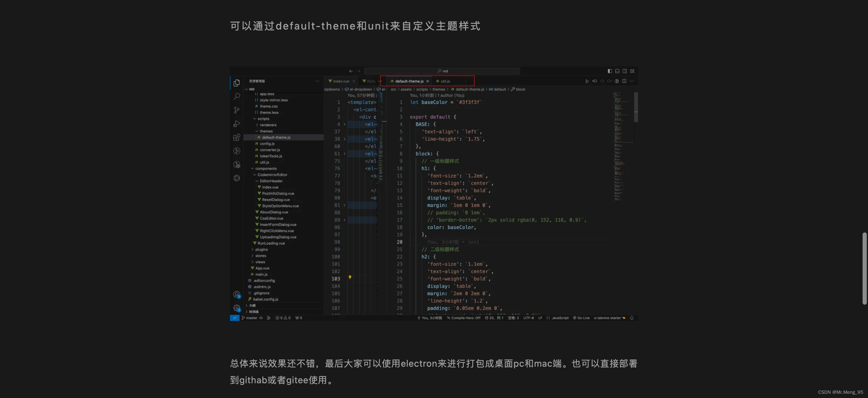Click the notifications bell in status bar
The width and height of the screenshot is (868, 398).
click(631, 318)
